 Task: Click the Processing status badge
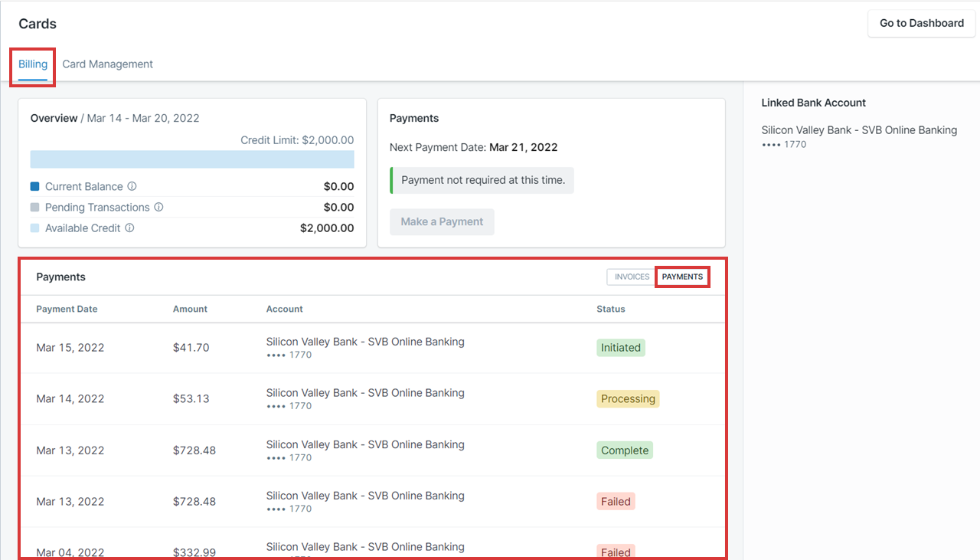pyautogui.click(x=628, y=398)
